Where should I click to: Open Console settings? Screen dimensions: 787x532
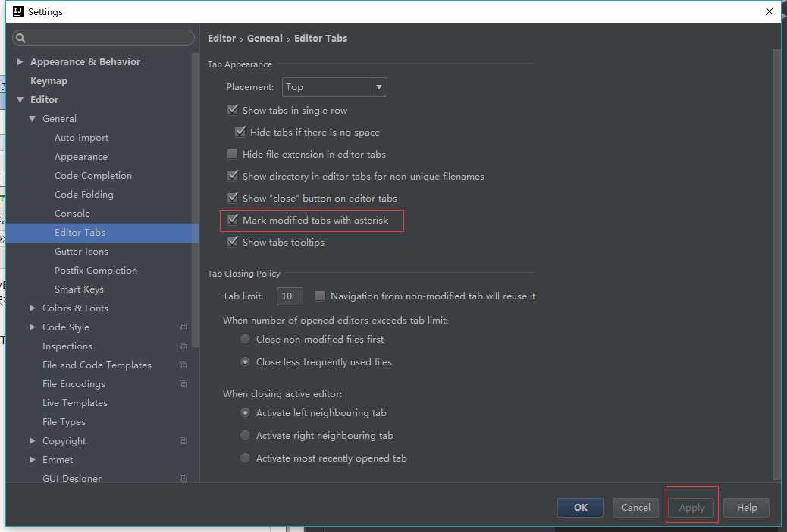(72, 213)
